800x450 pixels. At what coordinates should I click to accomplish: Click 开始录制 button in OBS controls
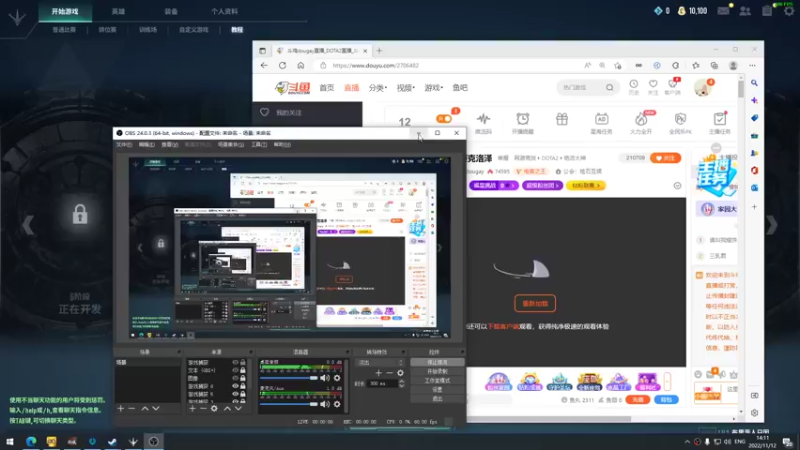[x=437, y=371]
